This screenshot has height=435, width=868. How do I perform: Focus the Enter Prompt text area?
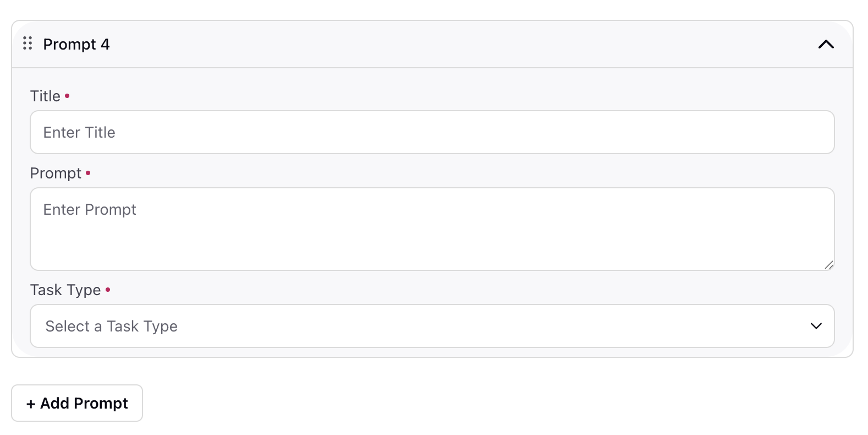point(432,229)
